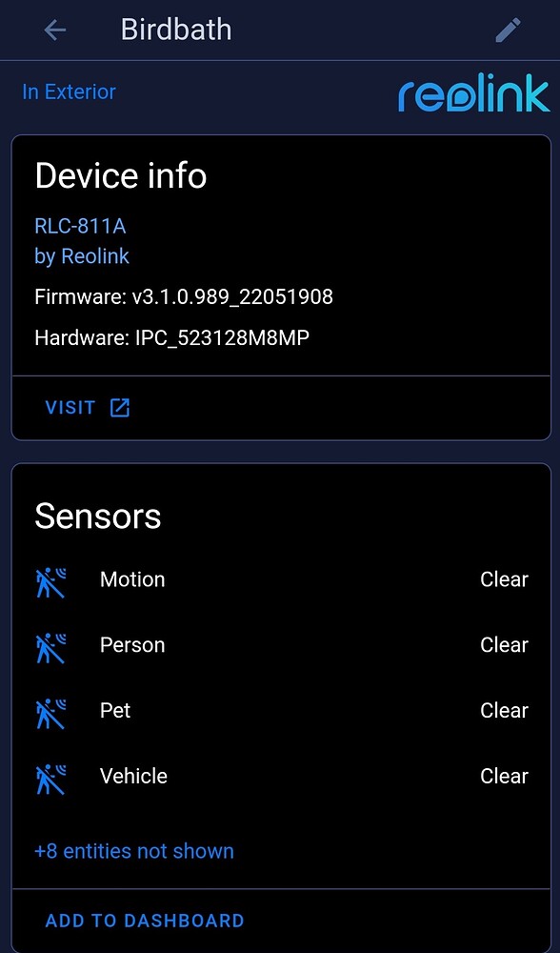Select the Pet detection sensor icon
Screen dimensions: 560x953
[x=50, y=711]
